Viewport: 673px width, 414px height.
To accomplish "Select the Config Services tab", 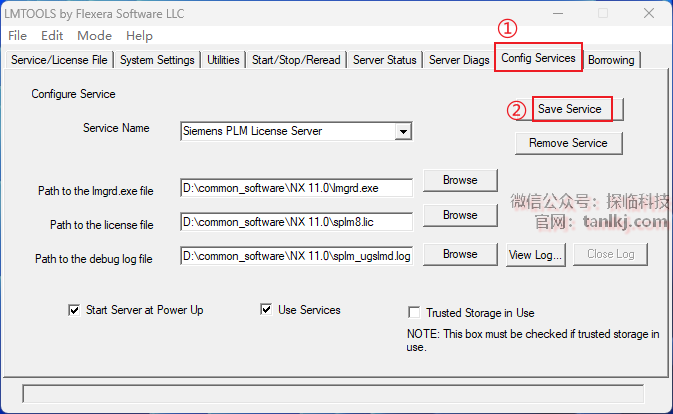I will point(538,57).
